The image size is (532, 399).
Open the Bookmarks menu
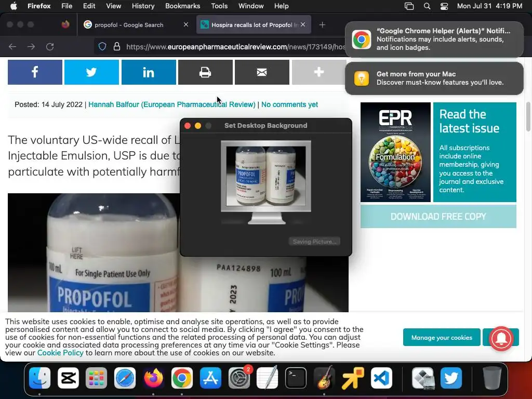[182, 6]
